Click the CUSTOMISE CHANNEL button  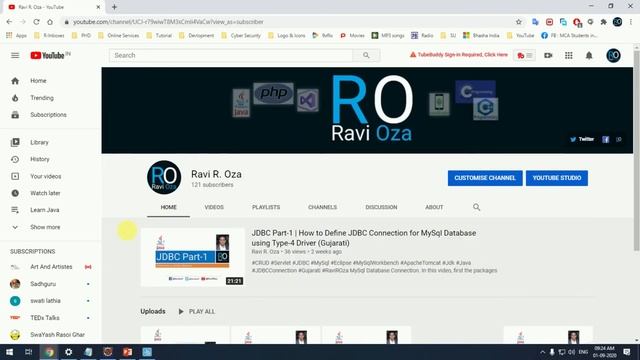point(485,178)
